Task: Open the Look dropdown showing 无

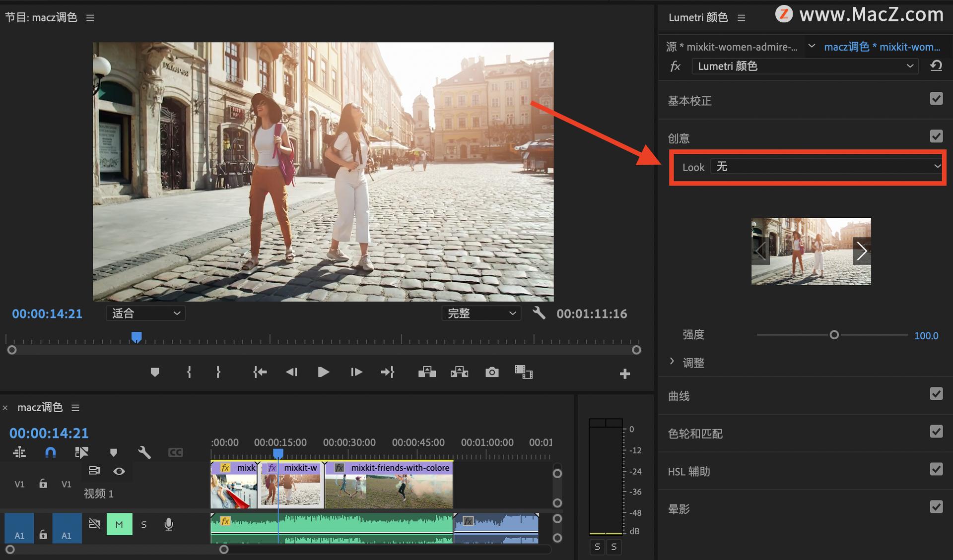Action: (826, 166)
